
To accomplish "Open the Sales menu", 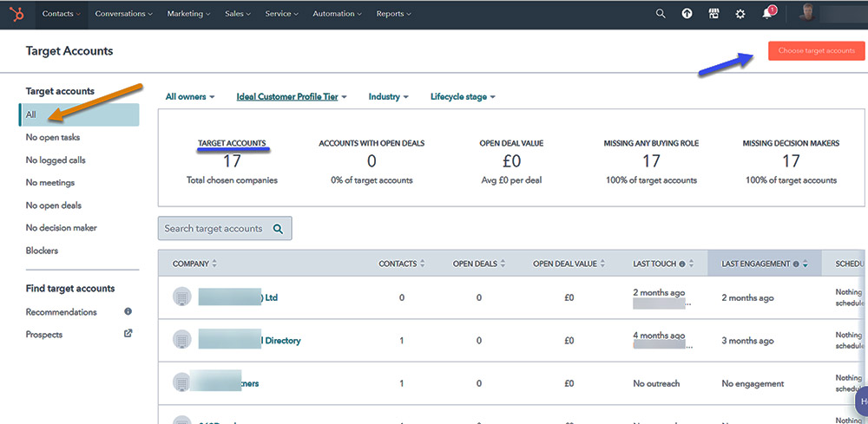I will (238, 14).
